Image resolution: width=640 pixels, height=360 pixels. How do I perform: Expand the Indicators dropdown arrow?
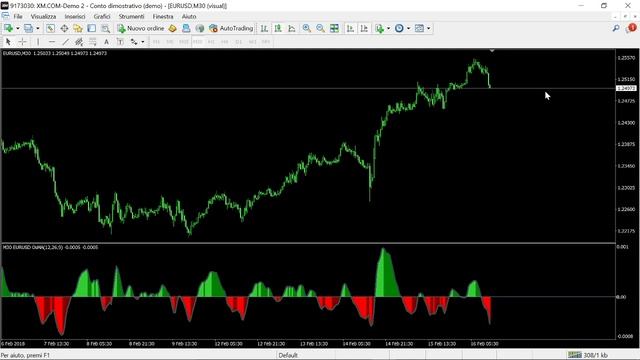[x=388, y=29]
